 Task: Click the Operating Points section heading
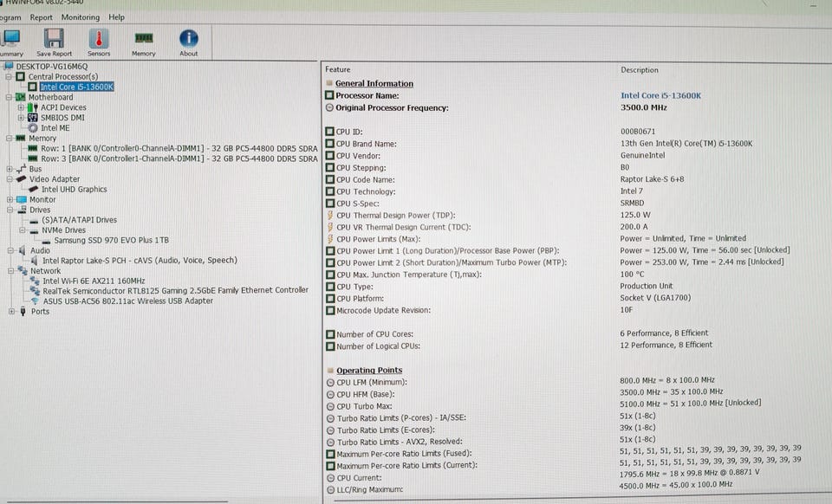click(369, 371)
